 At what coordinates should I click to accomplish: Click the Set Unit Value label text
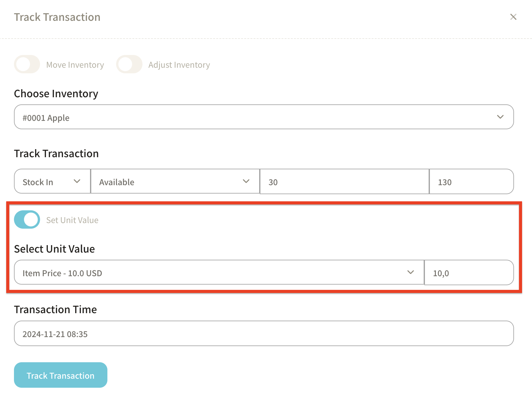click(x=72, y=220)
